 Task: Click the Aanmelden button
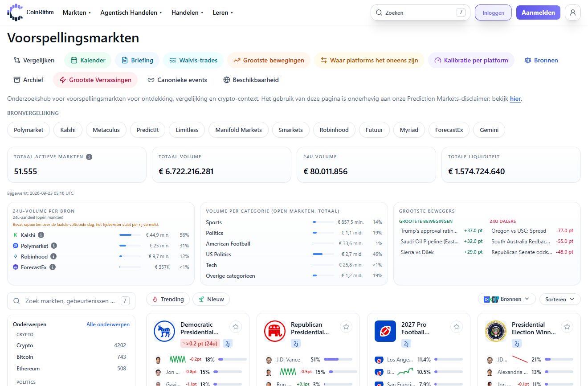[538, 12]
